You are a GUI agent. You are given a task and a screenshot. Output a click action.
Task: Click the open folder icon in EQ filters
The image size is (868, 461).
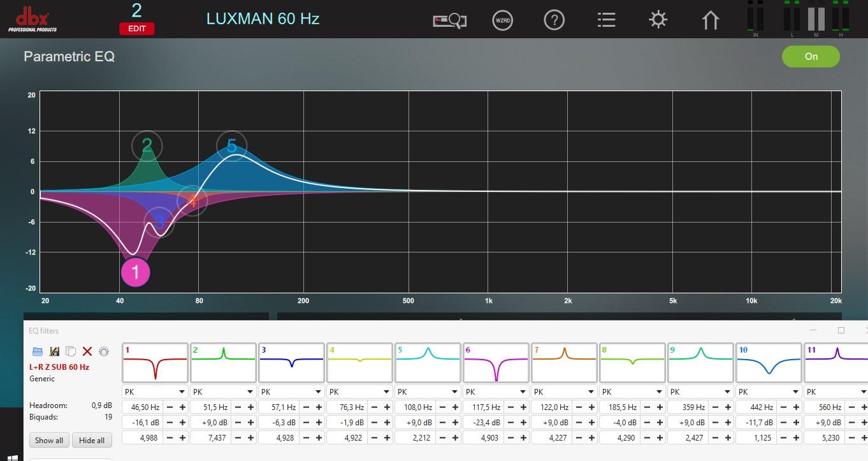pyautogui.click(x=38, y=351)
